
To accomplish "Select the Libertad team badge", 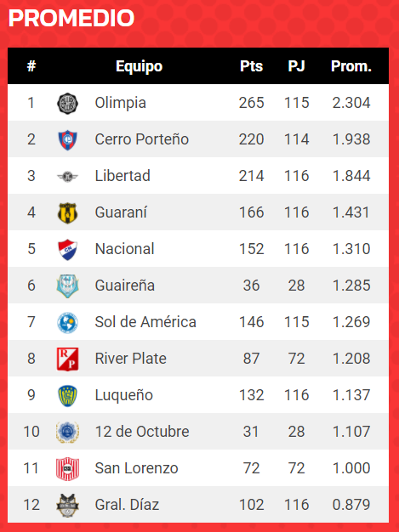I will pyautogui.click(x=67, y=177).
